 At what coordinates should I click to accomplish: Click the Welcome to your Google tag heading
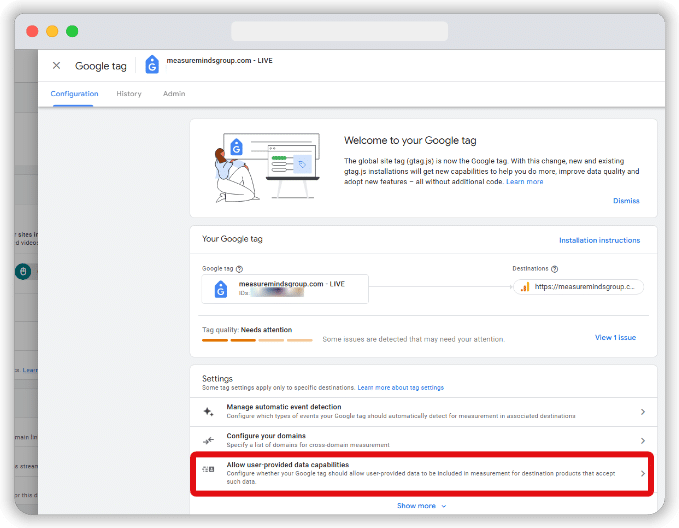410,140
